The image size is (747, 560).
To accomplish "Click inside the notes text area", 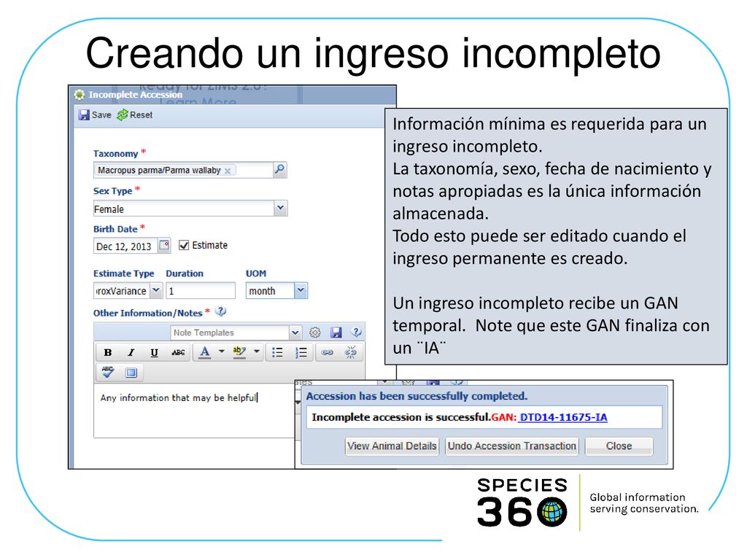I will tap(194, 411).
